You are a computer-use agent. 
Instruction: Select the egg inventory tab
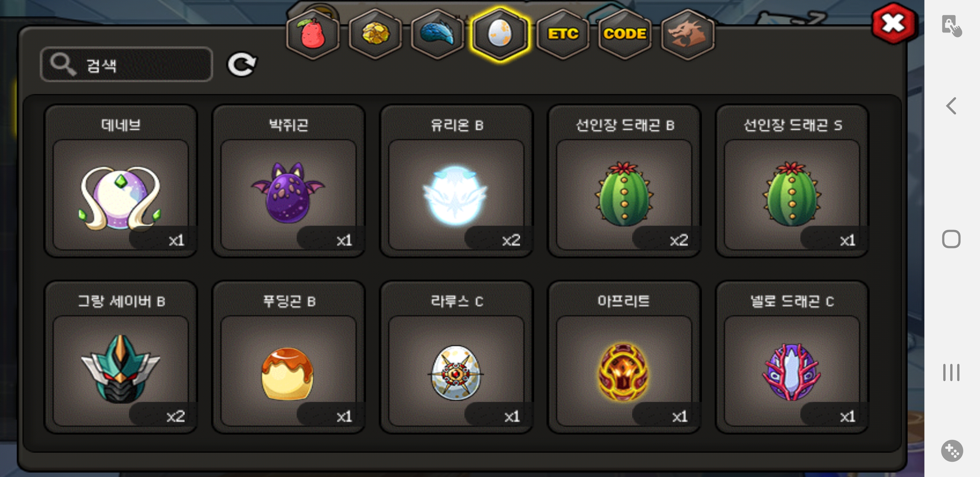tap(500, 34)
